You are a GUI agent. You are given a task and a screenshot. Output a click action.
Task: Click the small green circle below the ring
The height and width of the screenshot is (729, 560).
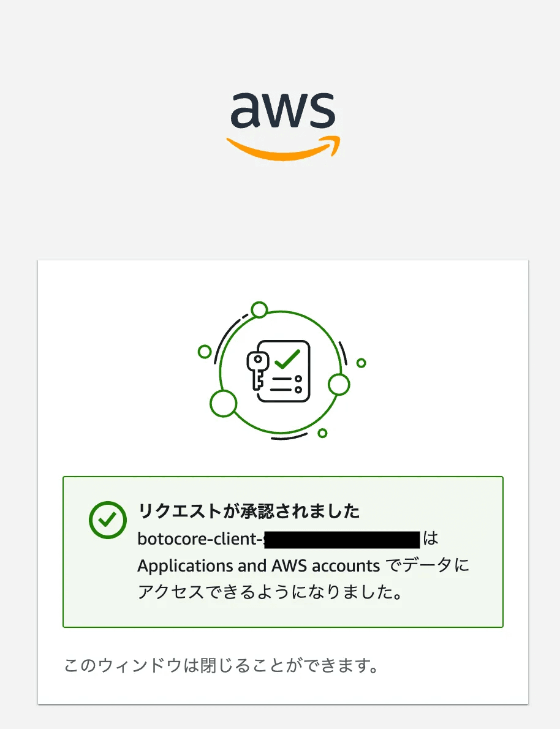pyautogui.click(x=322, y=433)
